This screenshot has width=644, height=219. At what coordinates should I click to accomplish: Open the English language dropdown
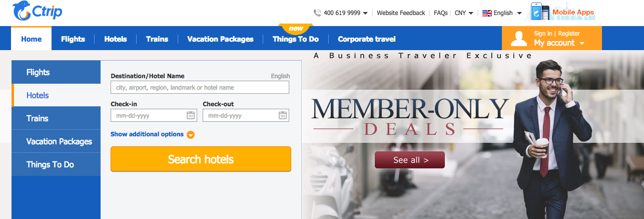(x=508, y=13)
